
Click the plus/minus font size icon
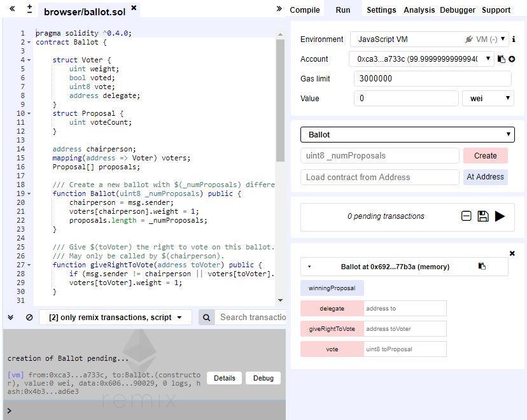(x=29, y=9)
